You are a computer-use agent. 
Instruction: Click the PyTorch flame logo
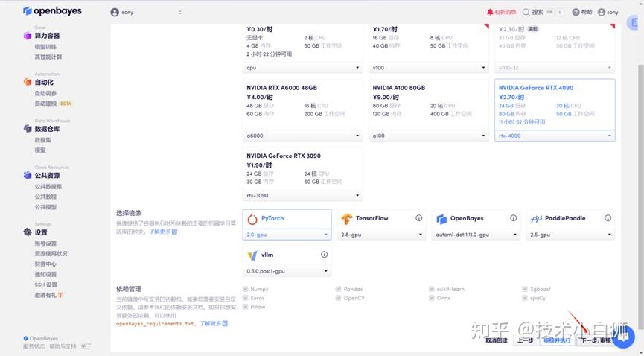pos(252,219)
